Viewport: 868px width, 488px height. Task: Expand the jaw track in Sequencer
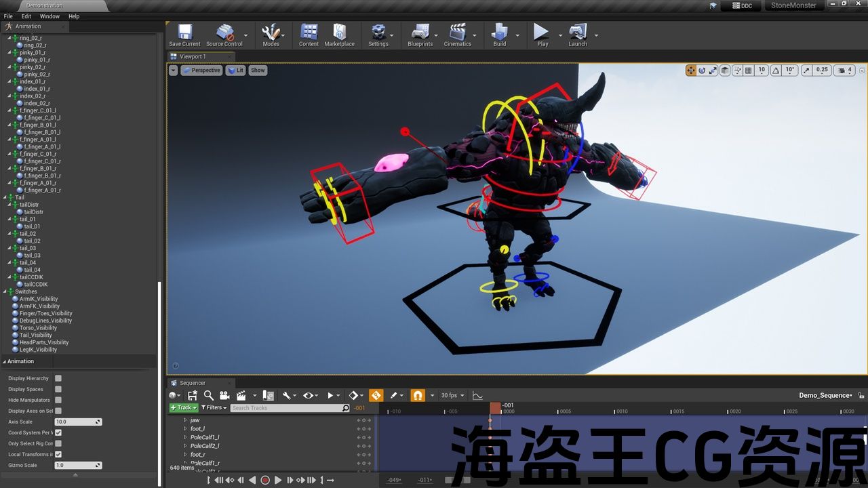click(x=185, y=420)
